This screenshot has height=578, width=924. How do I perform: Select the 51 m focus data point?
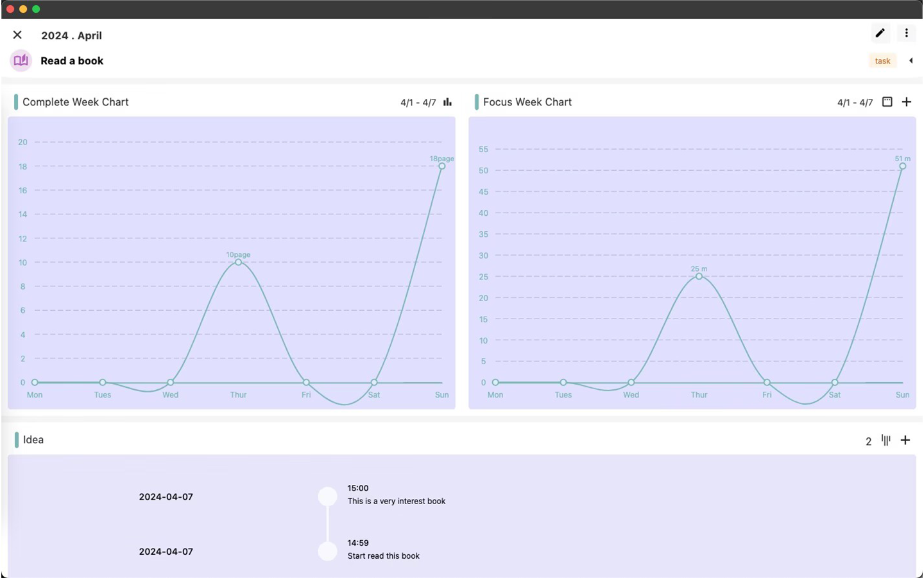click(902, 166)
